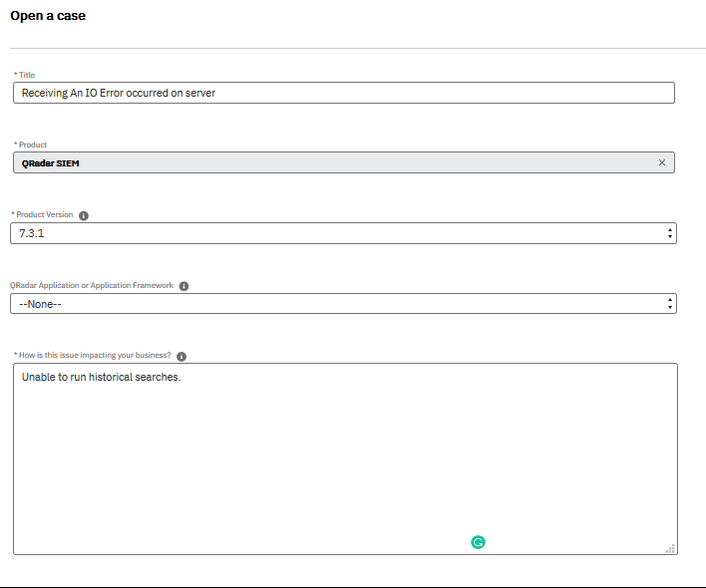The image size is (706, 588).
Task: Click the Title input field
Action: pyautogui.click(x=344, y=93)
